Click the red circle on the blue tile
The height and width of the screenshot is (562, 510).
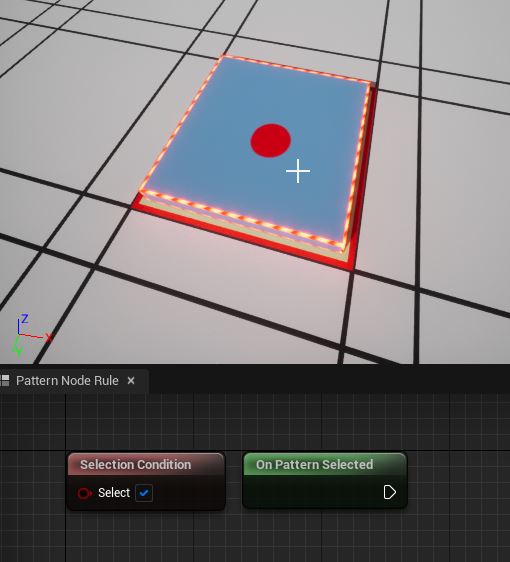(x=271, y=141)
